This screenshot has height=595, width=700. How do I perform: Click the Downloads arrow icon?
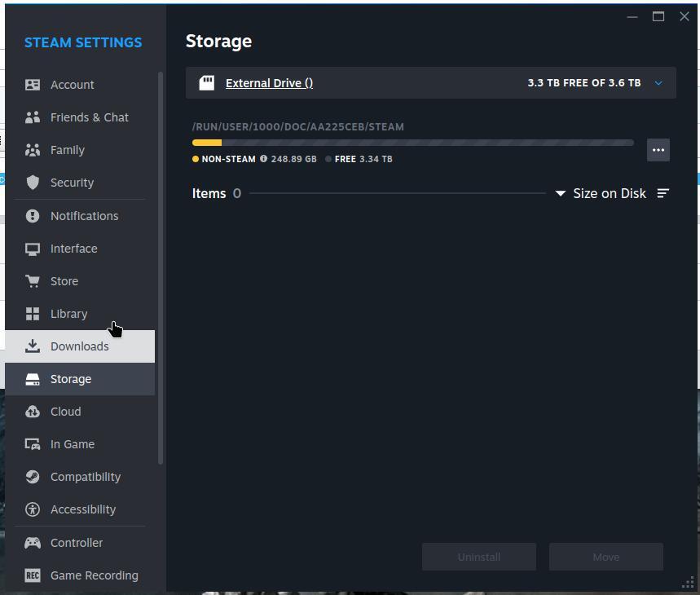(32, 346)
